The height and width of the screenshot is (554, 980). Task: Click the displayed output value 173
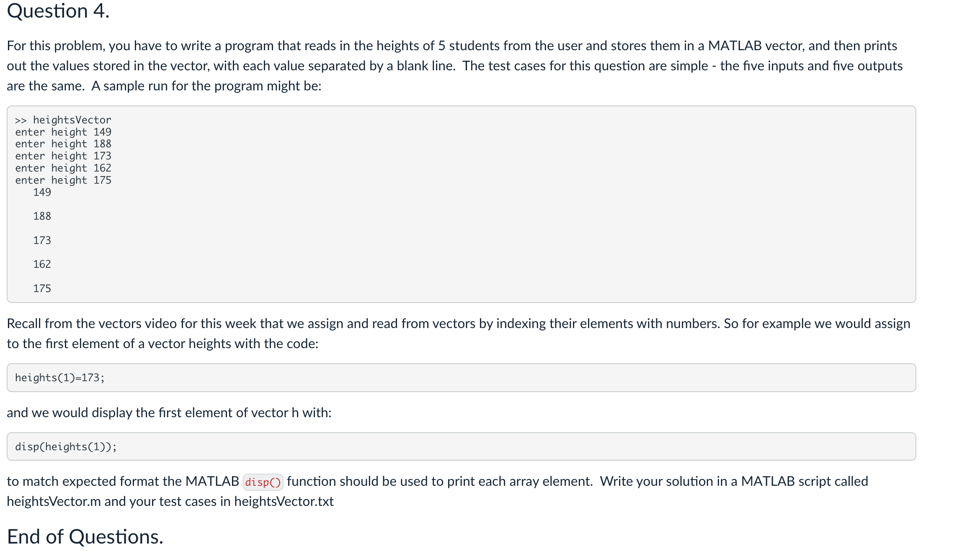click(42, 241)
